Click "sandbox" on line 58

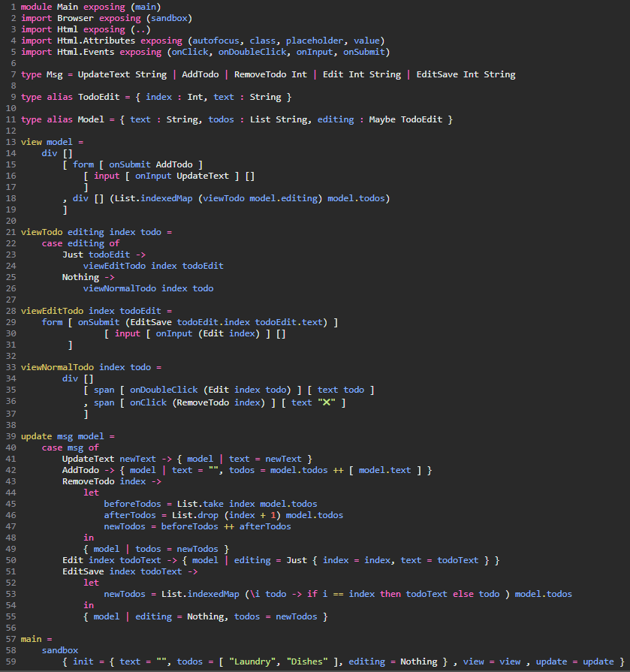(60, 650)
